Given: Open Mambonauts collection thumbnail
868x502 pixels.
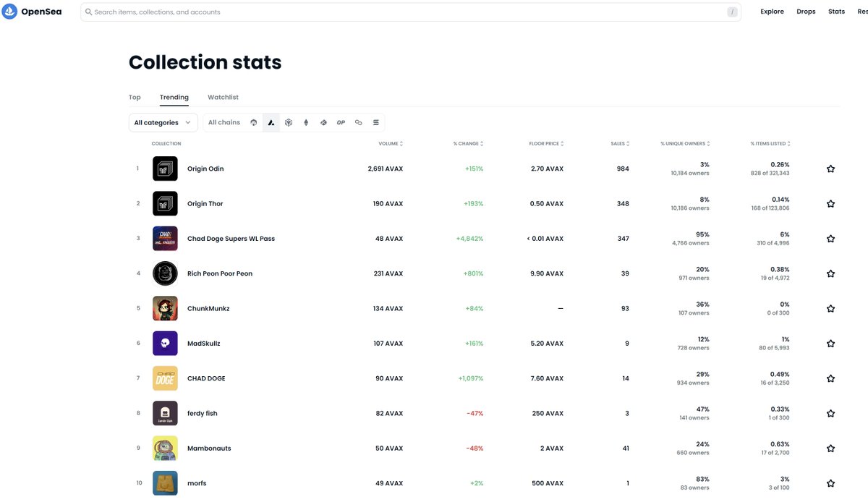Looking at the screenshot, I should pos(165,448).
